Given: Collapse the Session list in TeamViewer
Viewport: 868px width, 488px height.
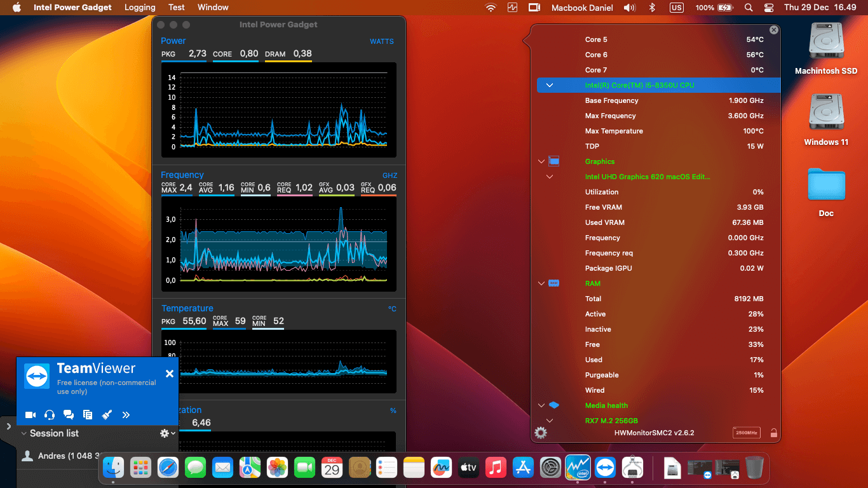Looking at the screenshot, I should pos(24,433).
